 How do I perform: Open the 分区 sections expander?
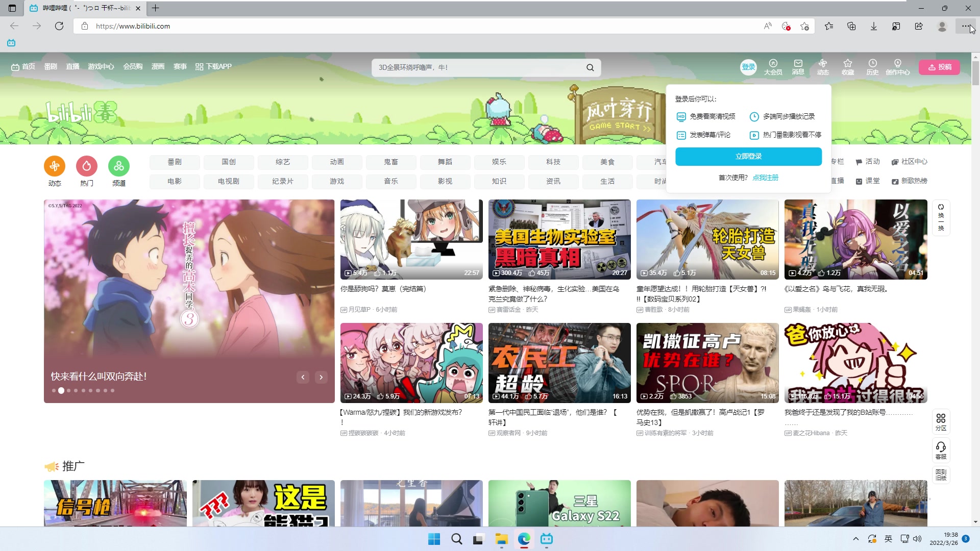941,422
